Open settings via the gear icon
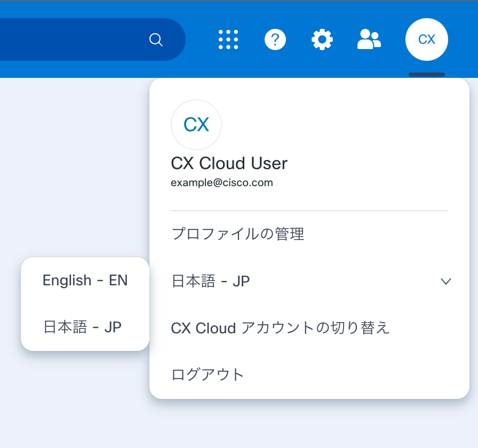 click(x=321, y=39)
